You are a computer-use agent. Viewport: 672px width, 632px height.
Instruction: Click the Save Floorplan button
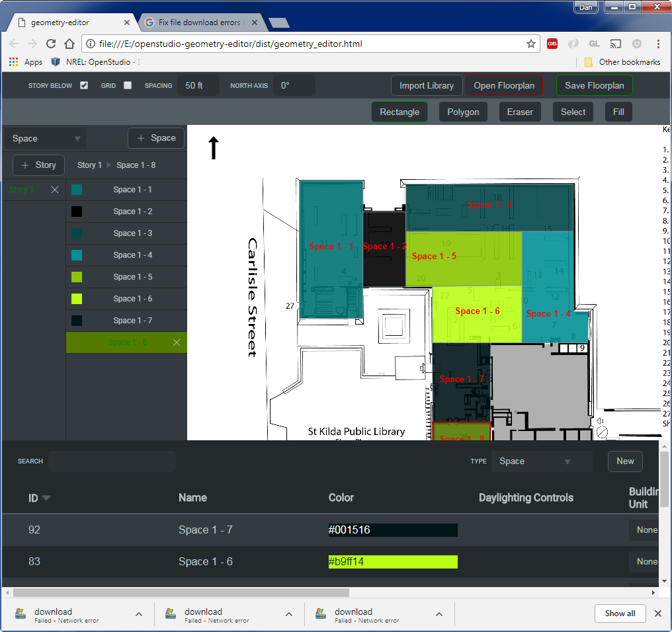click(594, 85)
